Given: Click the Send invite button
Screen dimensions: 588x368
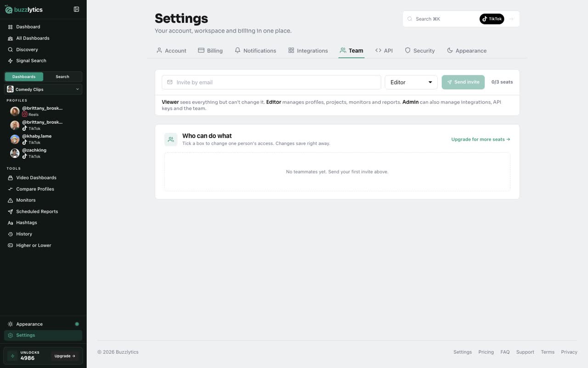Looking at the screenshot, I should [463, 82].
